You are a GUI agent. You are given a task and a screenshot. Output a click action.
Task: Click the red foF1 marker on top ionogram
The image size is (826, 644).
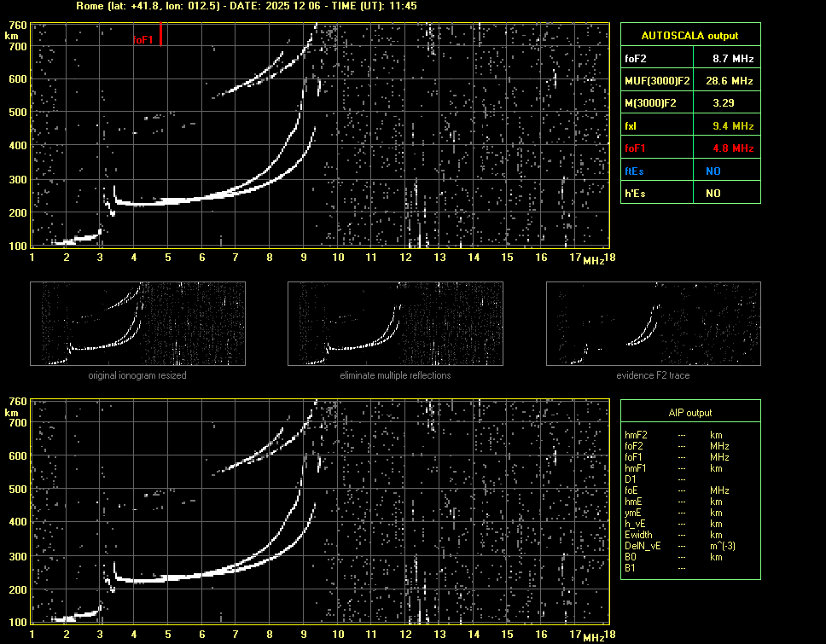pos(160,36)
